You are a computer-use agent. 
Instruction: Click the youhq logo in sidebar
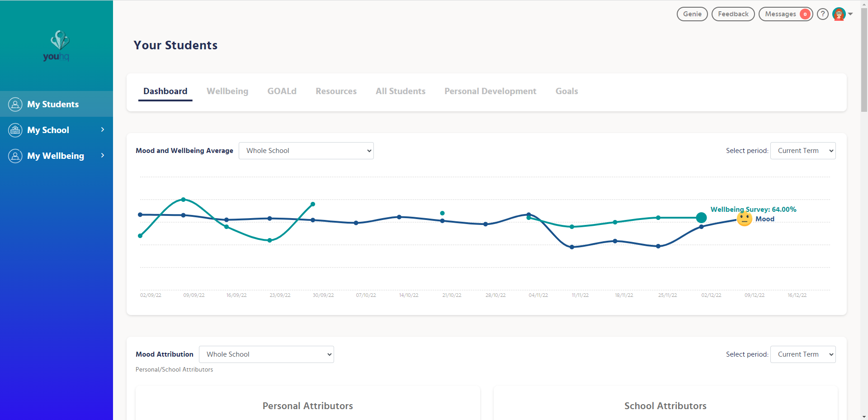tap(57, 46)
